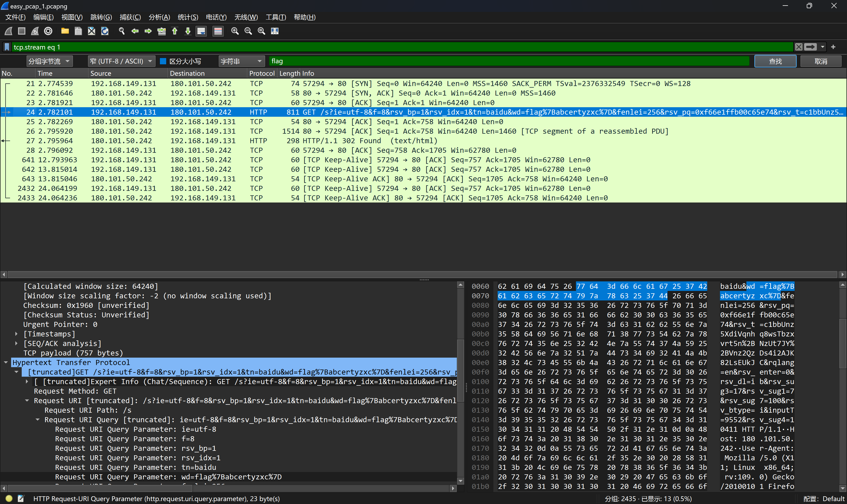The height and width of the screenshot is (504, 847).
Task: Open the 视图(V) menu
Action: 72,17
